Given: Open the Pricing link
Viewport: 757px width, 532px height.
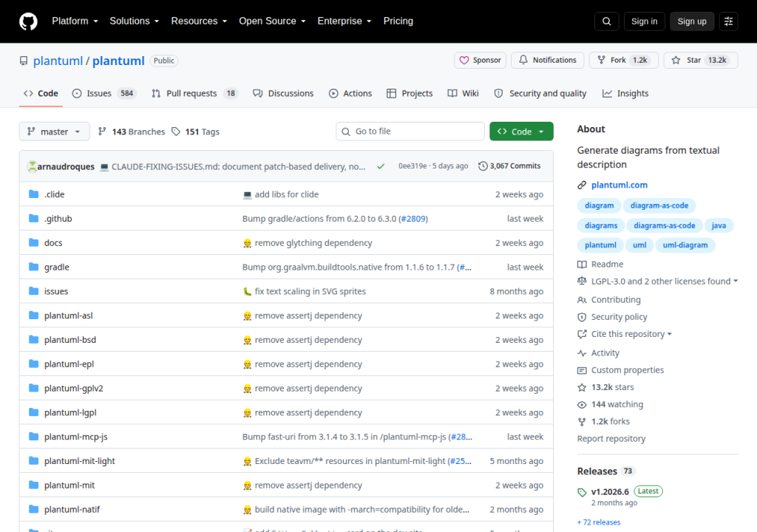Looking at the screenshot, I should tap(398, 21).
